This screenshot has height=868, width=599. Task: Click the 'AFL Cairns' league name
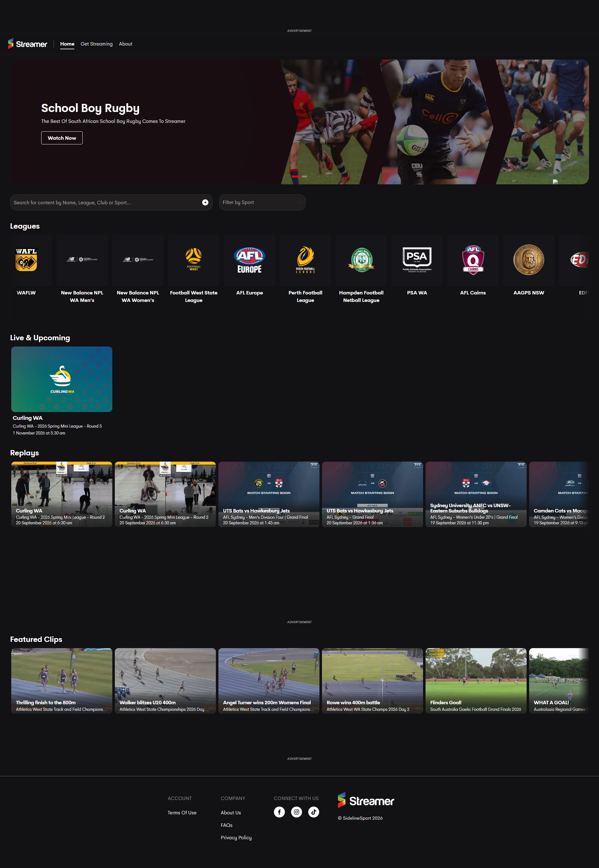(x=473, y=293)
